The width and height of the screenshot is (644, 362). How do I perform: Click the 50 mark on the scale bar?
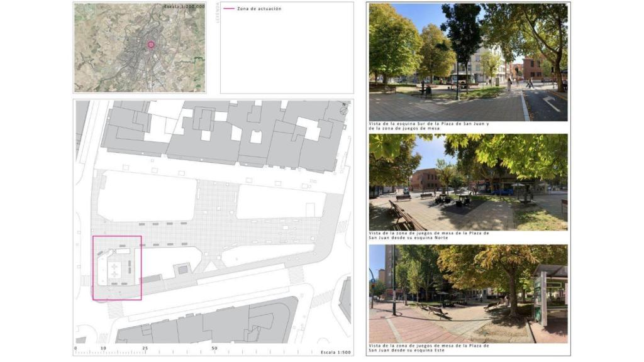pyautogui.click(x=214, y=348)
